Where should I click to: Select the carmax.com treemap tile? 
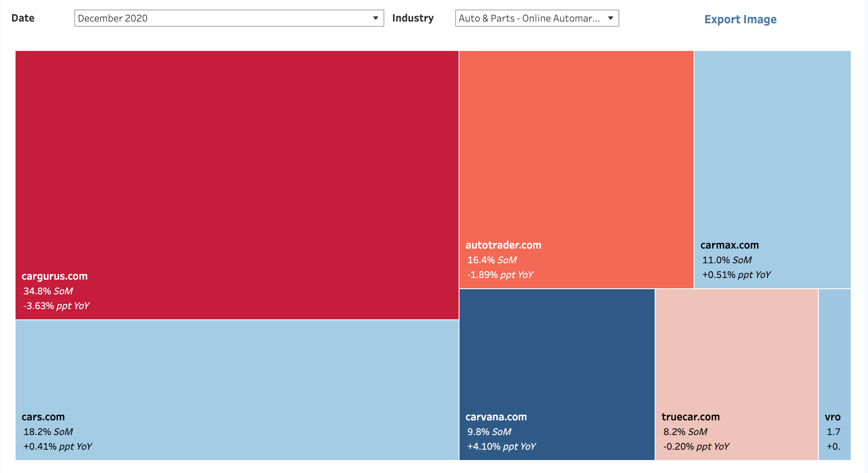click(773, 170)
